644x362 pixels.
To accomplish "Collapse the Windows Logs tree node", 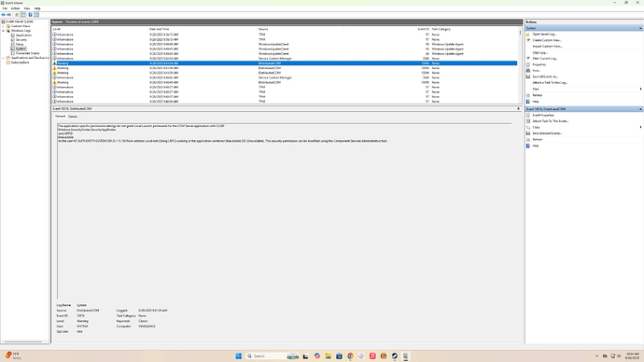I will click(4, 31).
